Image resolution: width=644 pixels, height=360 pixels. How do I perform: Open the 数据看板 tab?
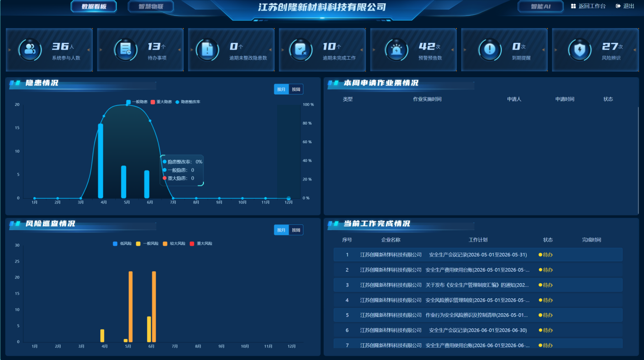tap(94, 7)
